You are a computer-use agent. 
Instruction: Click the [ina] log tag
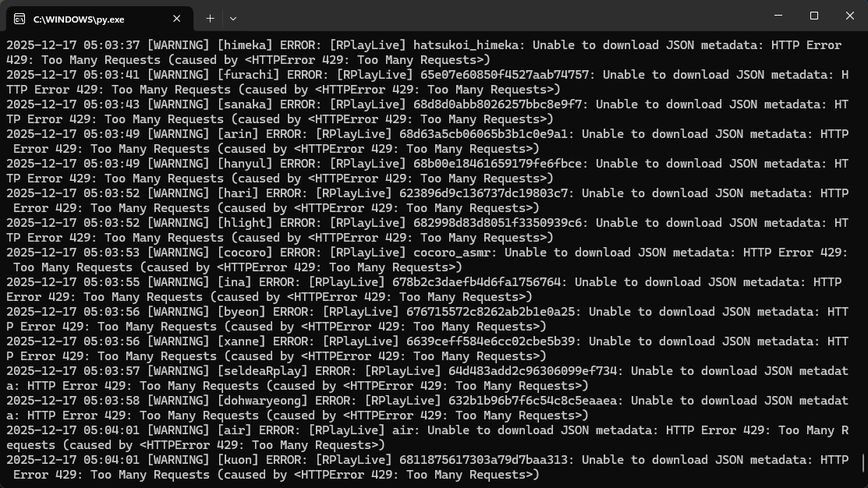pos(235,281)
